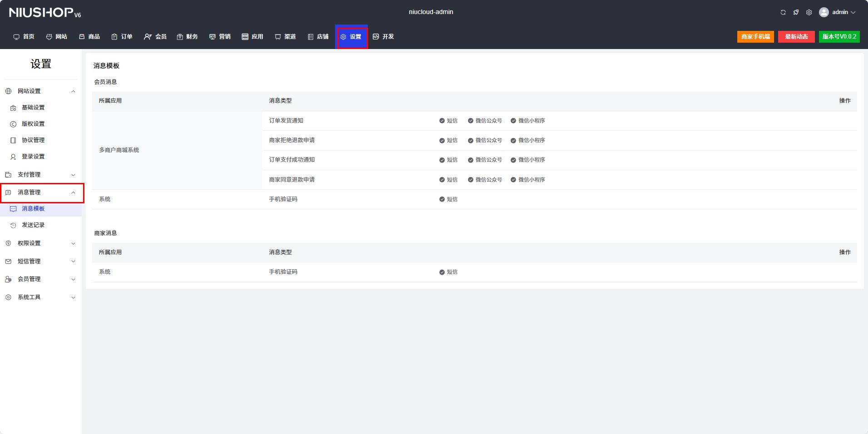This screenshot has height=434, width=868.
Task: Expand the 权限设置 sidebar group
Action: pos(40,243)
